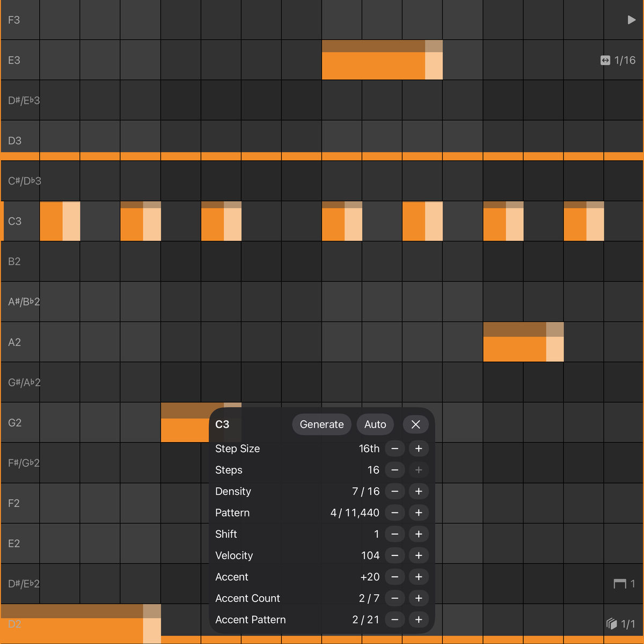Click the Auto button
The height and width of the screenshot is (644, 644).
coord(375,425)
